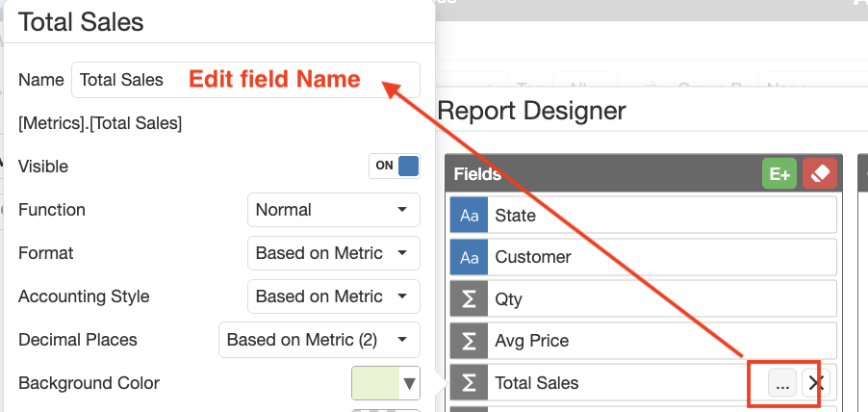Click the Aa icon beside Customer
The width and height of the screenshot is (868, 412).
tap(469, 257)
